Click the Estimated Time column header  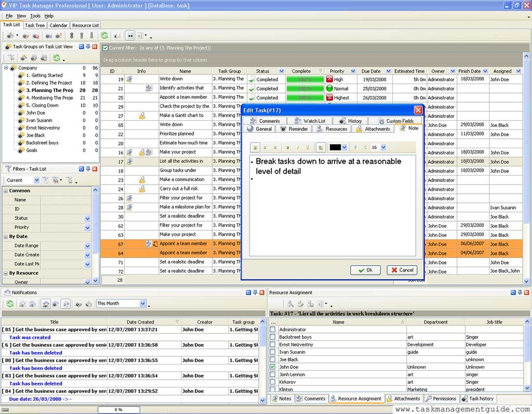click(409, 71)
